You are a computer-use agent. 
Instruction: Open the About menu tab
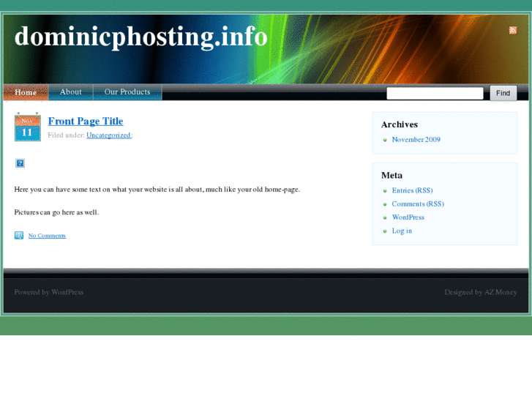pos(70,92)
